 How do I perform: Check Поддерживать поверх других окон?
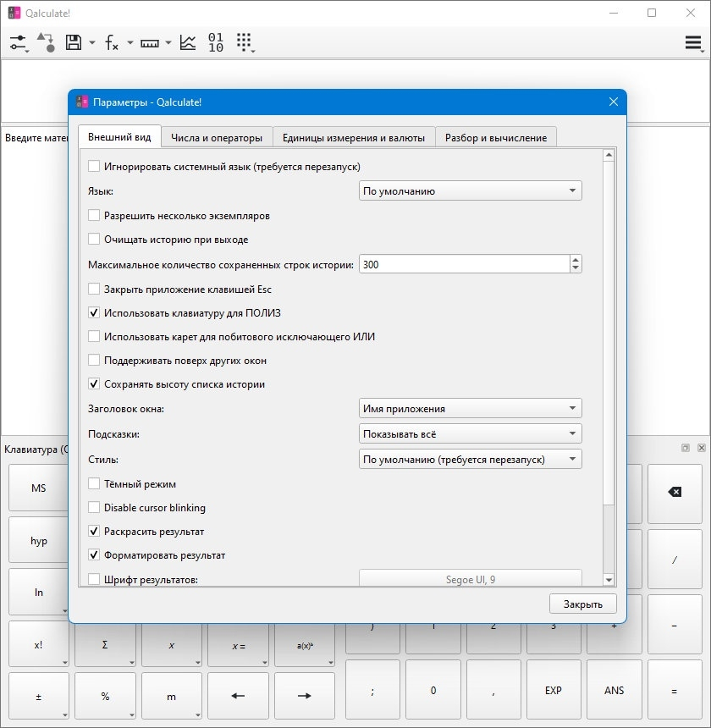94,361
